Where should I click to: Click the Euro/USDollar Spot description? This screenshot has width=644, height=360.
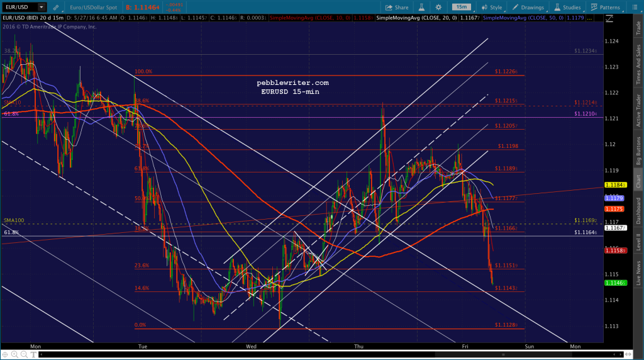point(93,8)
